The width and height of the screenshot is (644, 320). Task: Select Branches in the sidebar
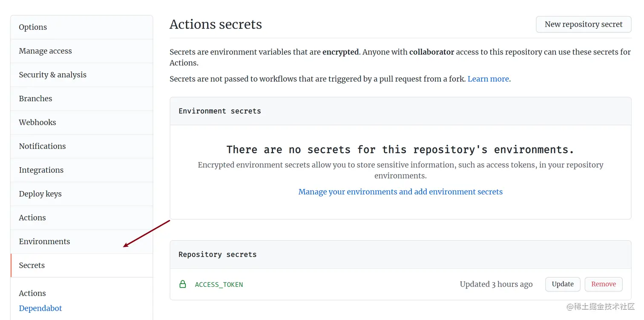click(35, 99)
